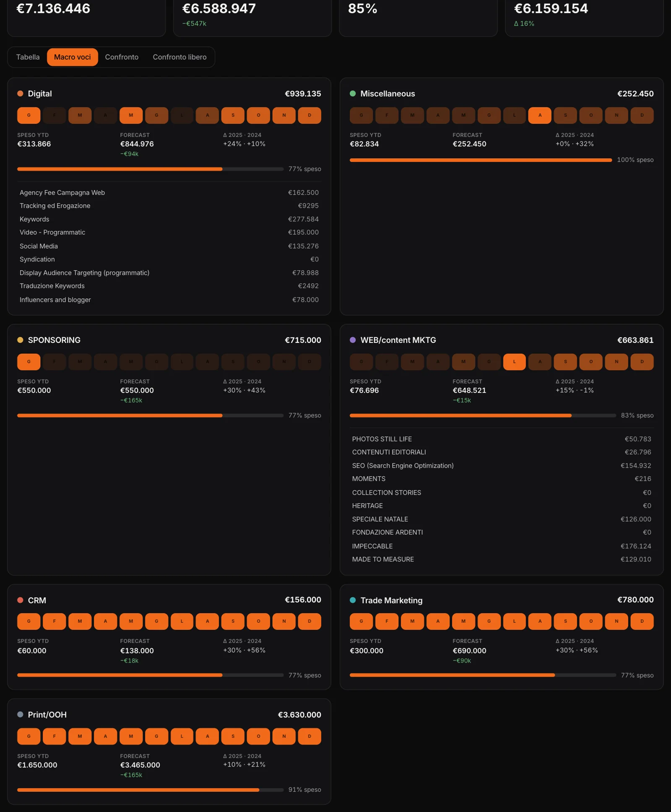The image size is (671, 812).
Task: Click the yellow dot next to SPONSORING
Action: [x=20, y=340]
